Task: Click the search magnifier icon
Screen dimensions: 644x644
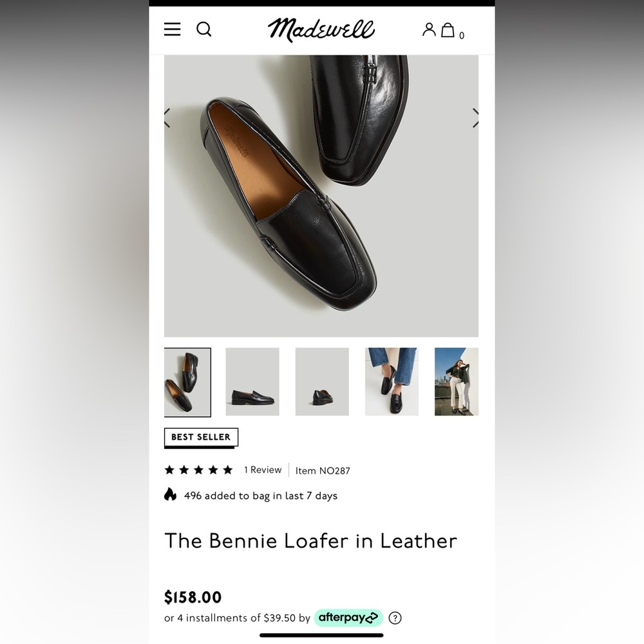Action: (204, 29)
